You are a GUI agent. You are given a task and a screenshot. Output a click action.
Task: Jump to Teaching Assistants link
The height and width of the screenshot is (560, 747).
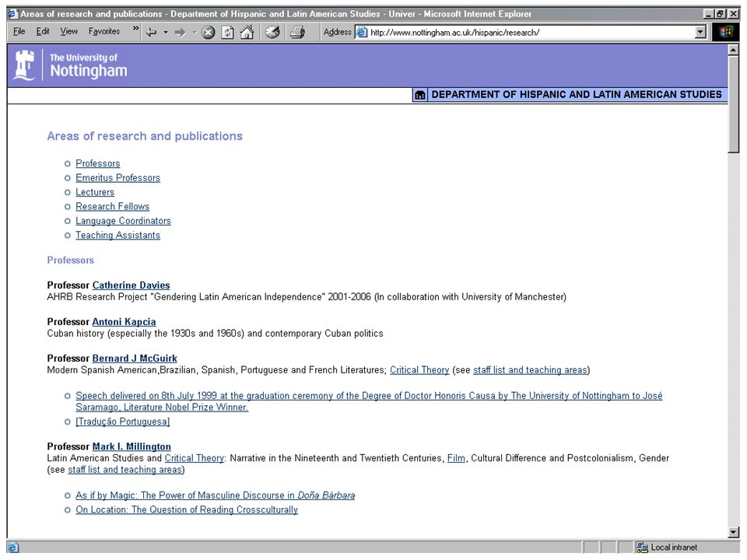point(117,235)
